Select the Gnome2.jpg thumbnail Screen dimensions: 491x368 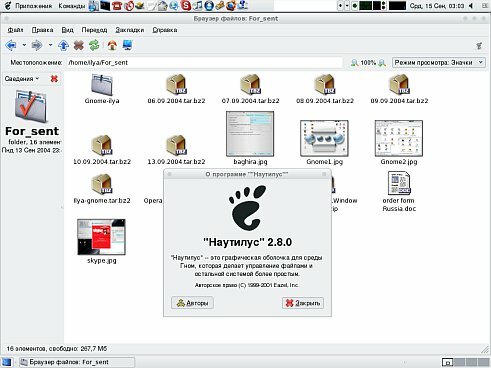pyautogui.click(x=399, y=138)
